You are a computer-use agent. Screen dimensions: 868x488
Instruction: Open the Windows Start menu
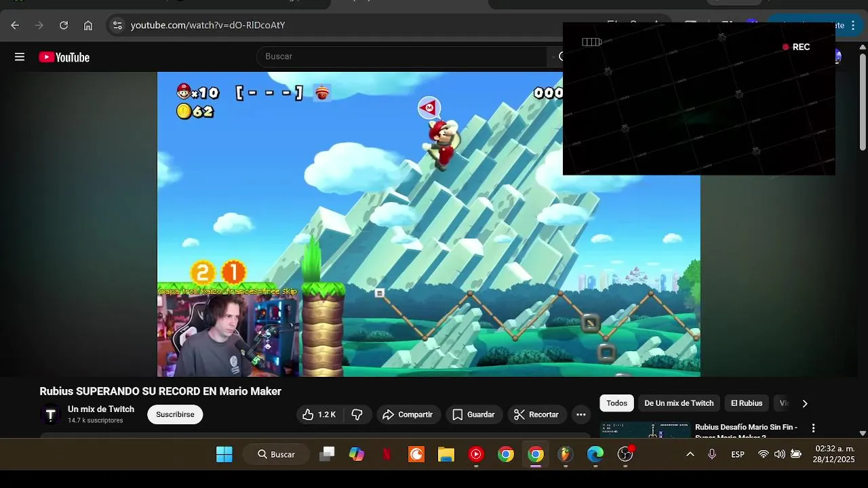(224, 454)
